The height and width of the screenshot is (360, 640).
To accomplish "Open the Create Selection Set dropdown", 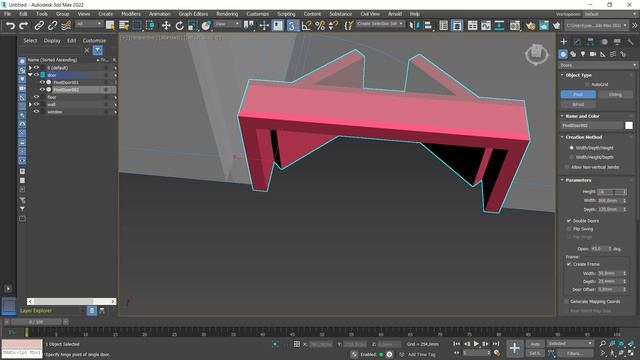I will (x=380, y=24).
